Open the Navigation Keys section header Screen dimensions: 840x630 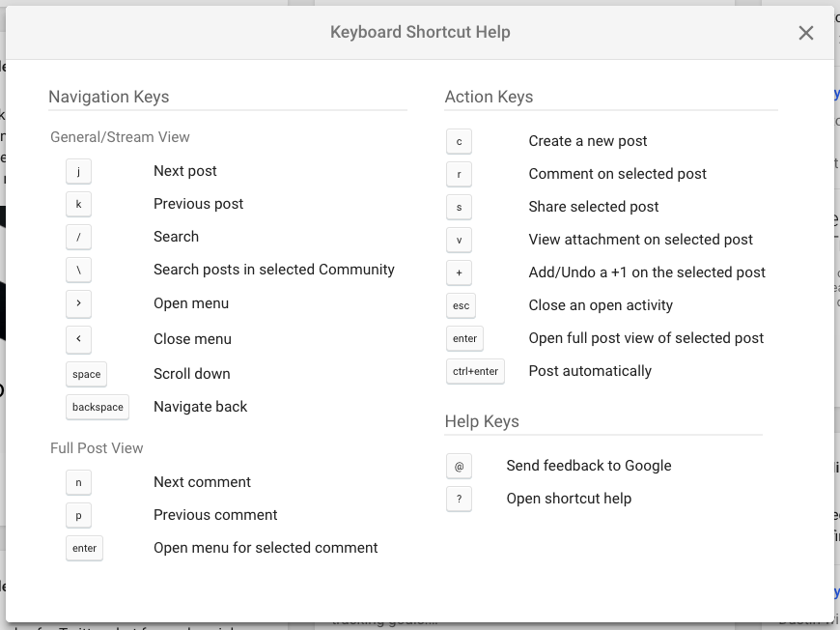coord(108,97)
